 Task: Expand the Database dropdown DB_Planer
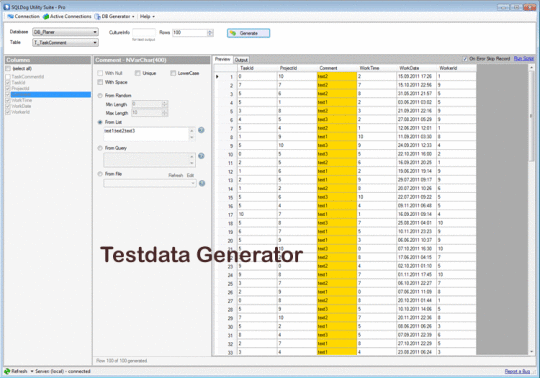65,32
